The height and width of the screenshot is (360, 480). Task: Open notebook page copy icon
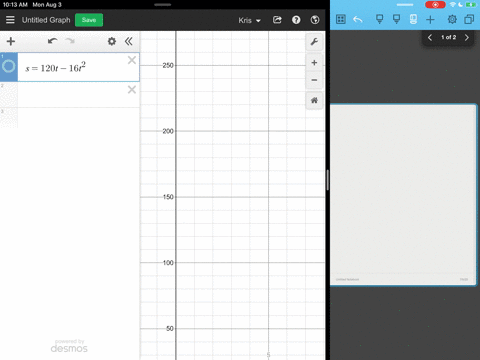pyautogui.click(x=469, y=19)
